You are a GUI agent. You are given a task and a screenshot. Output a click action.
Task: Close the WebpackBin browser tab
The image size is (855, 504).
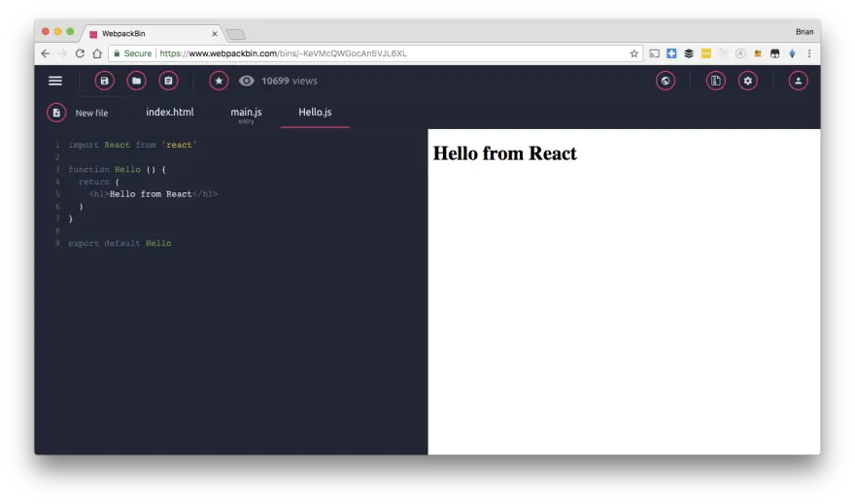pyautogui.click(x=215, y=34)
